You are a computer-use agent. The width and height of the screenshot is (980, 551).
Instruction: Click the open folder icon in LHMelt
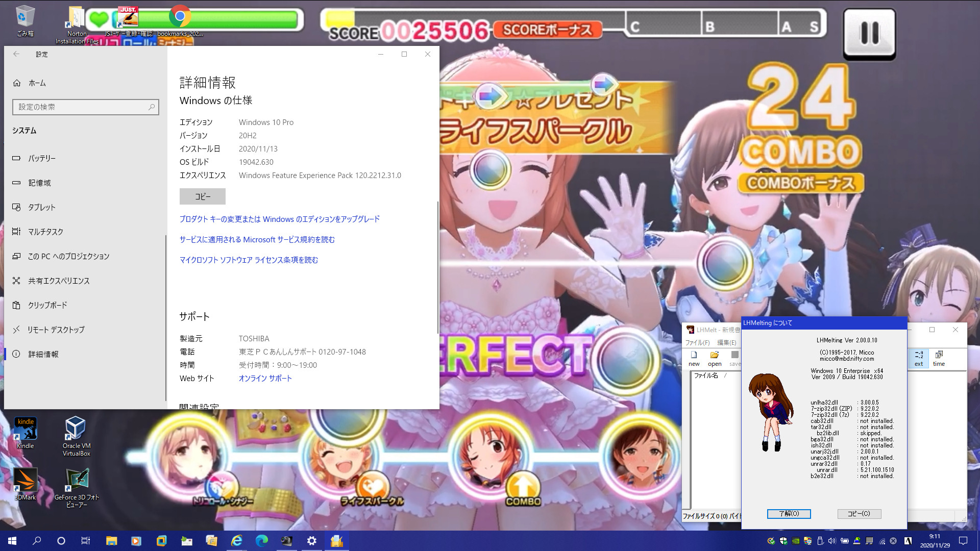click(715, 358)
